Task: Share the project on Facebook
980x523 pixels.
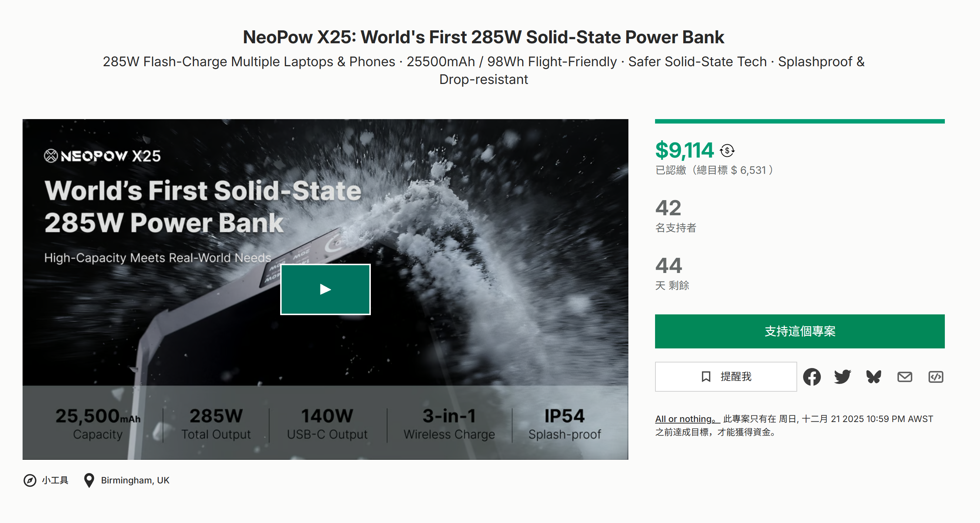Action: coord(812,377)
